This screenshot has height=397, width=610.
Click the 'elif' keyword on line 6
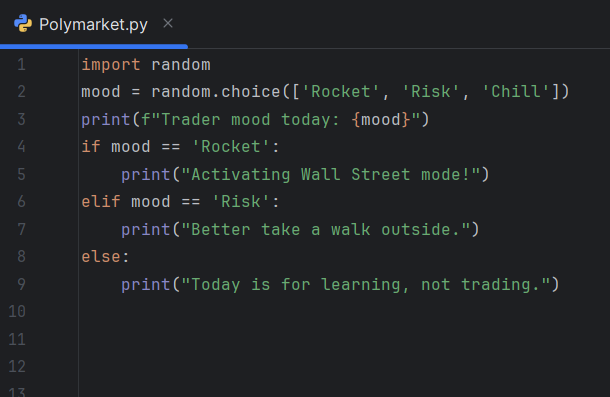pyautogui.click(x=101, y=202)
